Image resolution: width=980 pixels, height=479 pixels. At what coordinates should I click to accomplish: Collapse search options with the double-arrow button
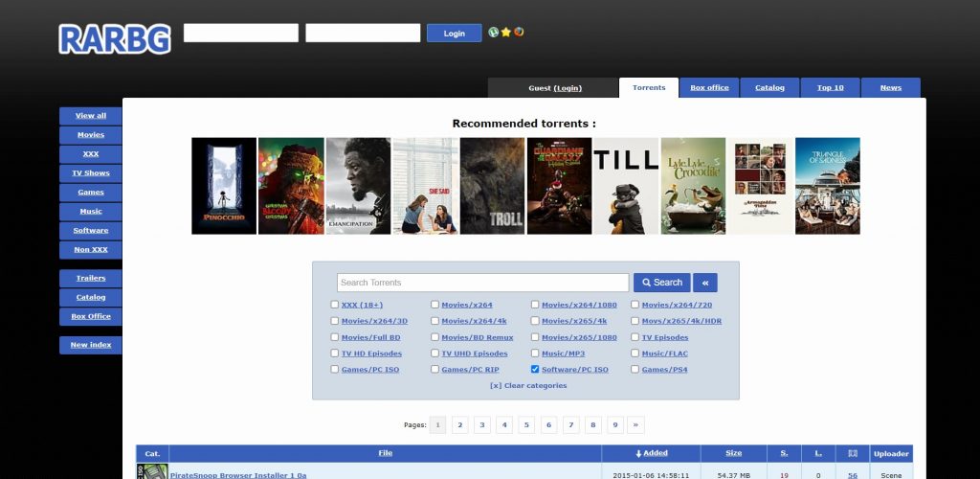click(705, 283)
